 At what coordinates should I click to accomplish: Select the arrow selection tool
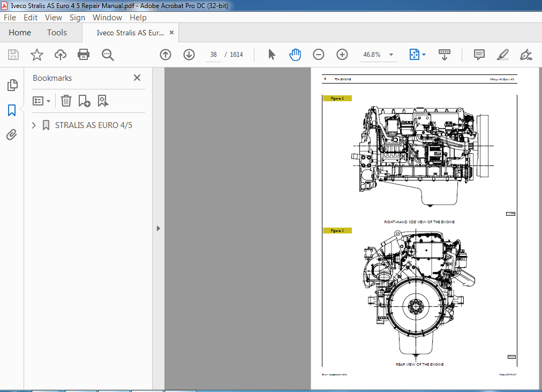[272, 55]
